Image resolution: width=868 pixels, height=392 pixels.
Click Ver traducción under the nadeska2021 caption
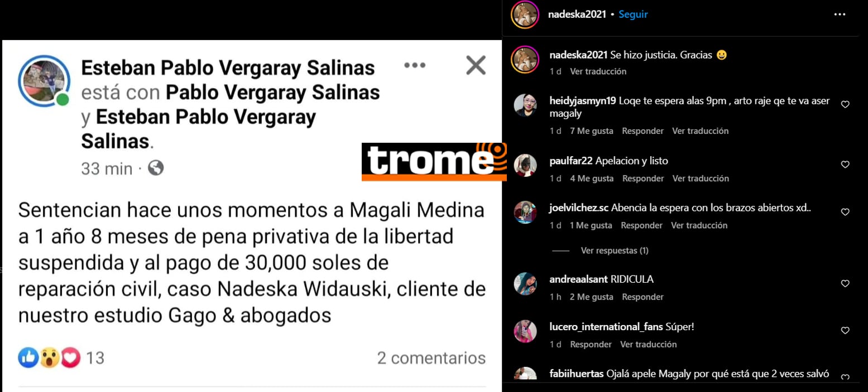[598, 71]
